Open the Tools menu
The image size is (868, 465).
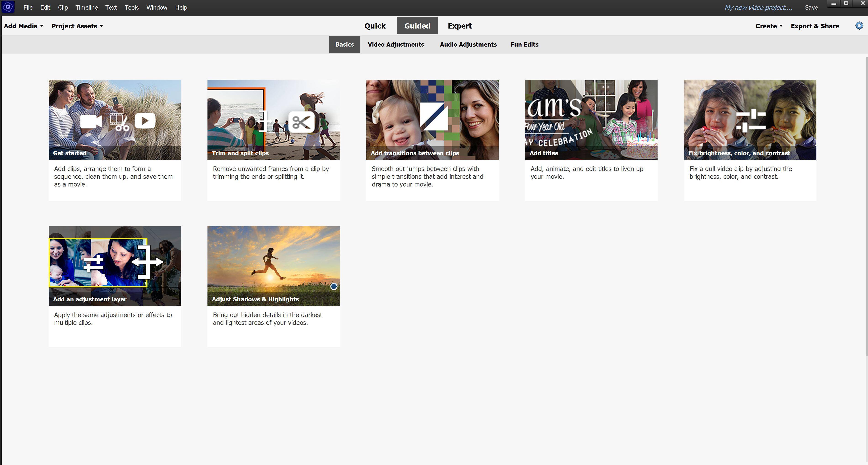coord(131,7)
